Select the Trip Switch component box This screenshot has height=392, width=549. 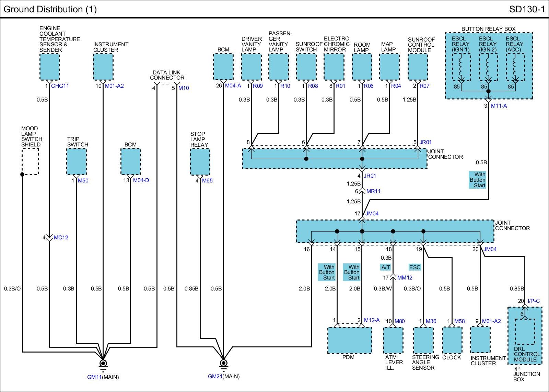pyautogui.click(x=77, y=162)
